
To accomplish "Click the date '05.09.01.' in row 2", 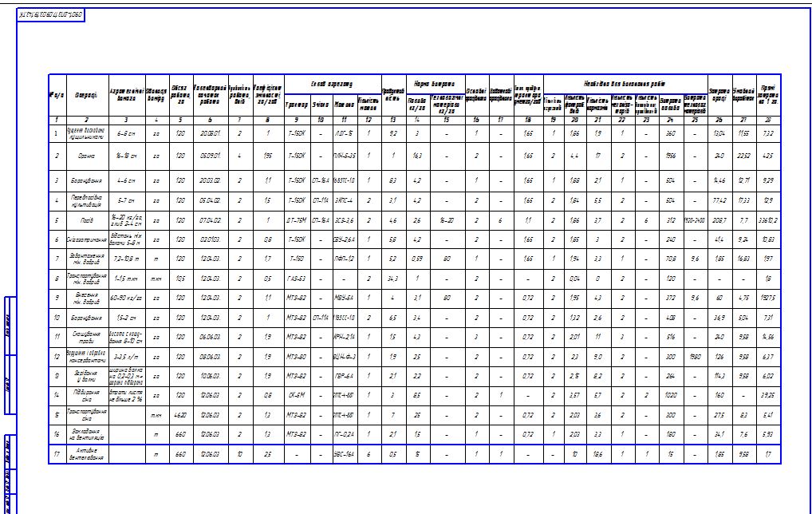I will point(211,156).
